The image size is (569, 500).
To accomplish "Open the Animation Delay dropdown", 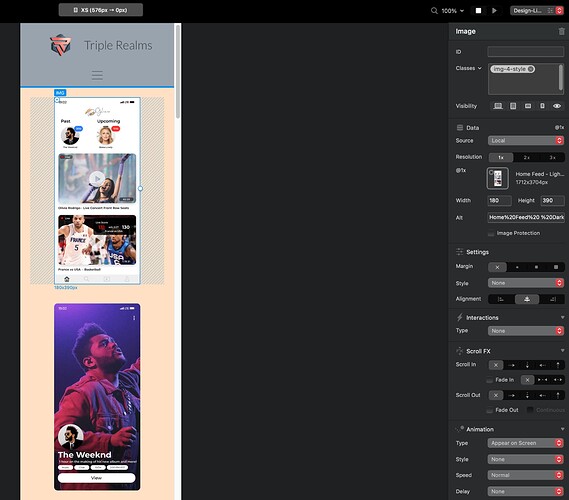I will [525, 492].
